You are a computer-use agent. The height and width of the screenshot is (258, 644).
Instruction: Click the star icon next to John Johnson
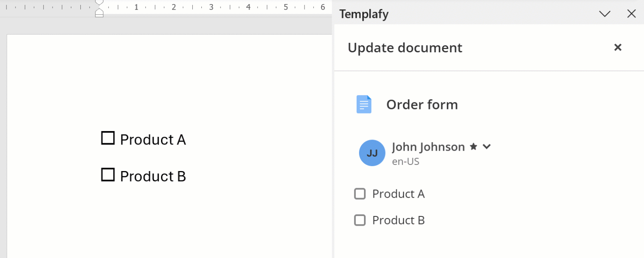click(473, 147)
